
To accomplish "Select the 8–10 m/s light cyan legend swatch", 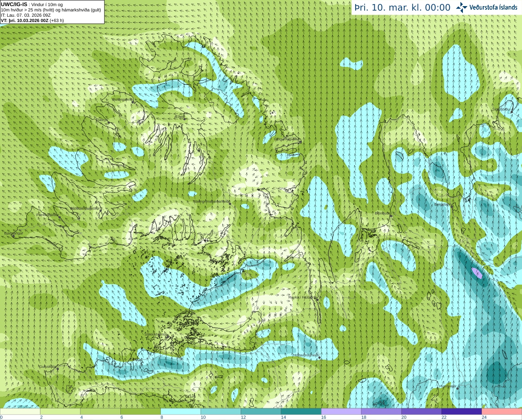I will tap(181, 411).
